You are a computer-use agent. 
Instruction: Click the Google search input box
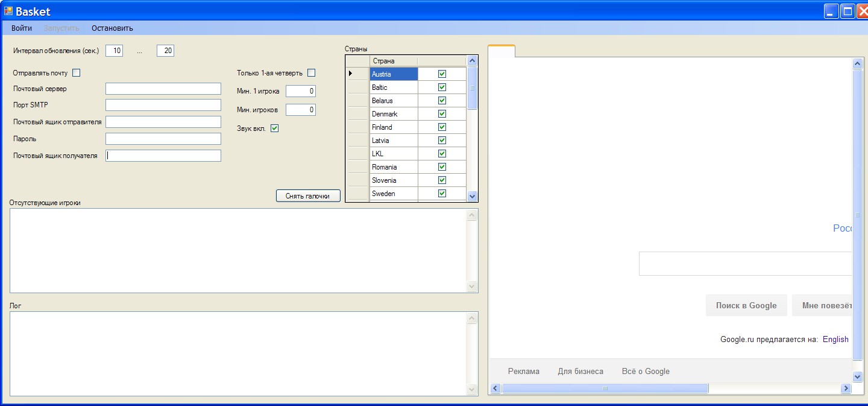745,264
